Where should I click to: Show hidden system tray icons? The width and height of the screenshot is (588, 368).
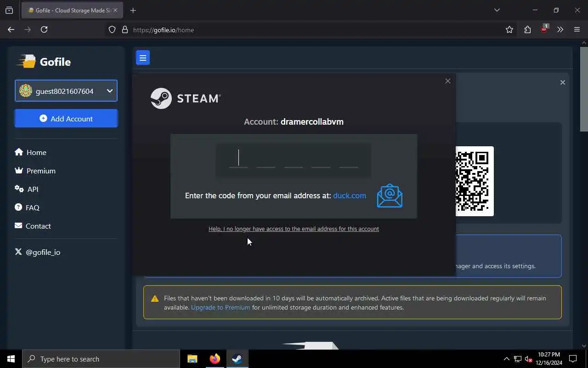(x=506, y=359)
